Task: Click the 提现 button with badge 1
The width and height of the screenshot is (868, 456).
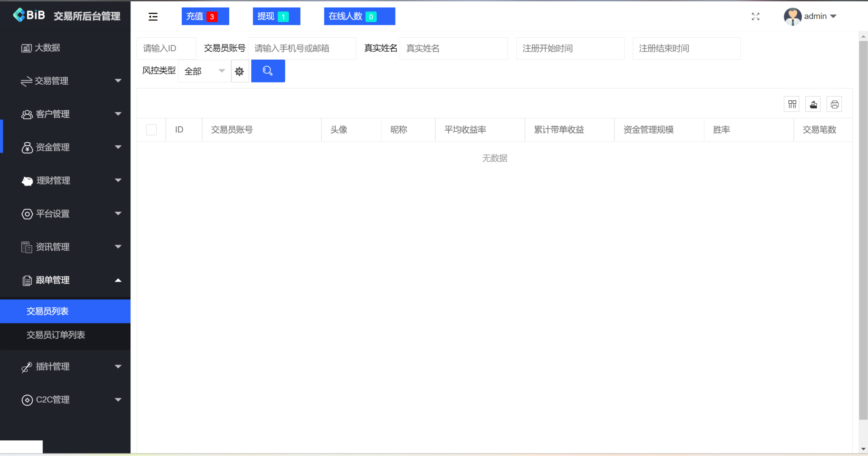Action: pos(276,16)
